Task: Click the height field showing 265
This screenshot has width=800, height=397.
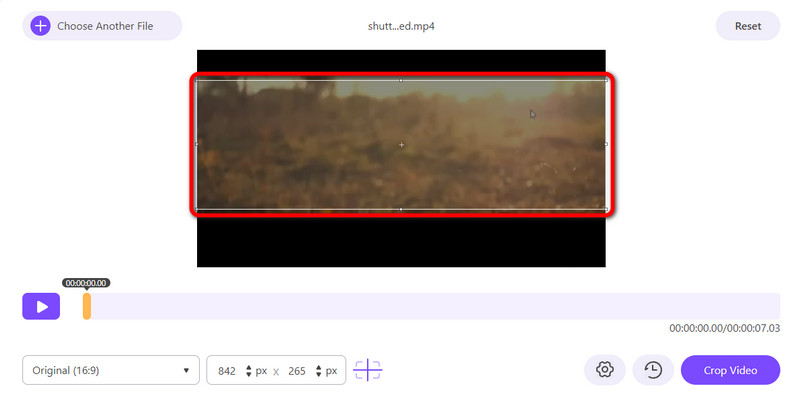Action: 296,370
